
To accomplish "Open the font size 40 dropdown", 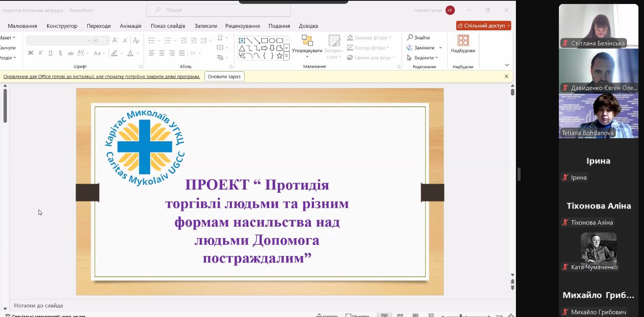I will click(x=107, y=41).
